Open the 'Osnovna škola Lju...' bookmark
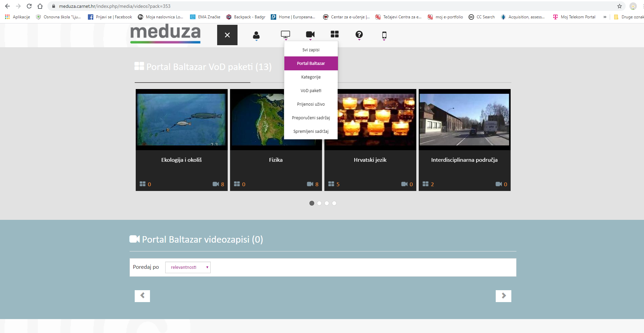Screen dimensions: 644x333 point(58,17)
